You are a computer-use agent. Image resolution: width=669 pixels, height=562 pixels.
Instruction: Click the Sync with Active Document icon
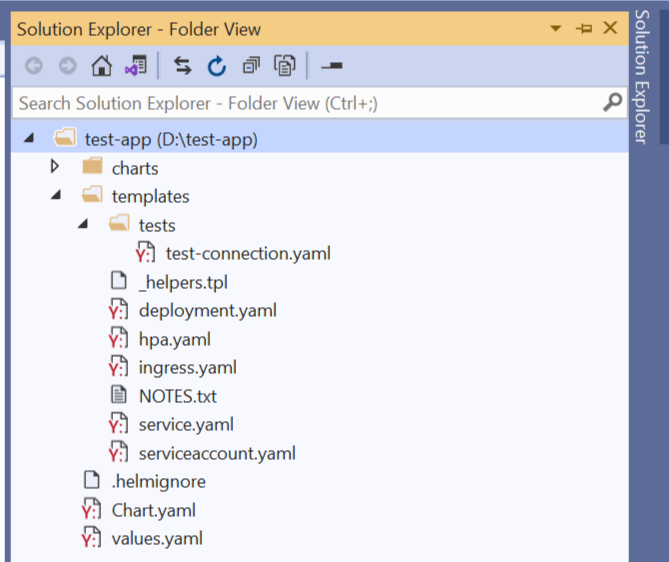coord(183,66)
